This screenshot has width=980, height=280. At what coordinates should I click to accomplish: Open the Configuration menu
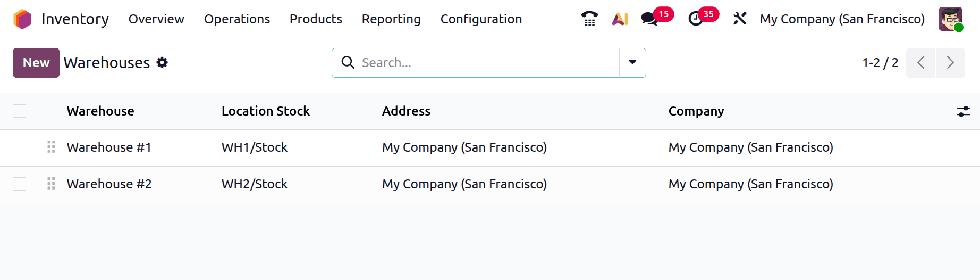tap(481, 19)
